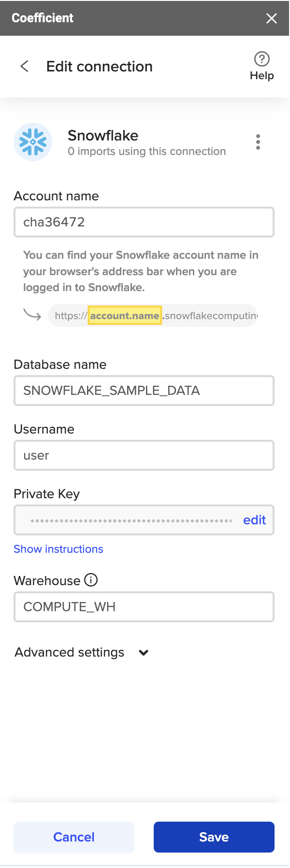Image resolution: width=290 pixels, height=868 pixels.
Task: Expand Advanced settings with the chevron
Action: [144, 653]
